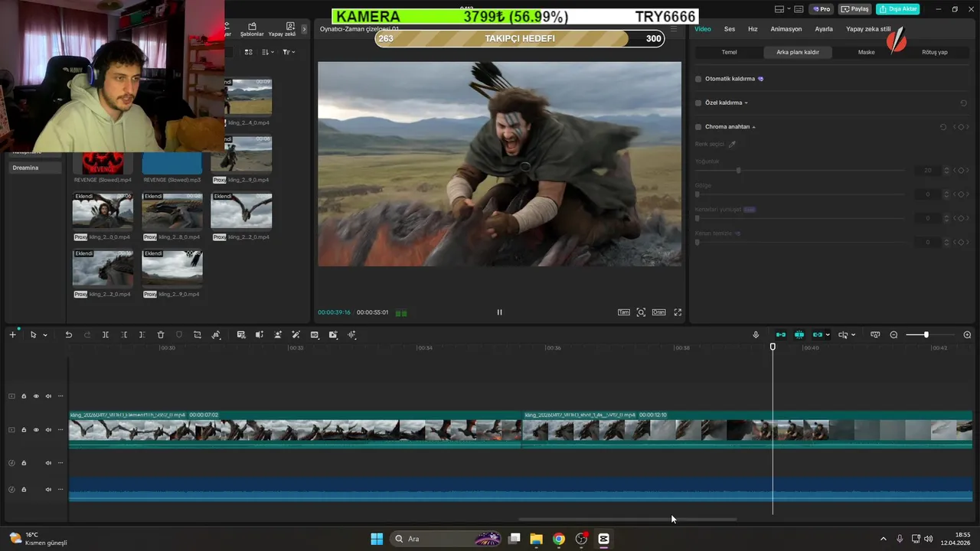Click the Gölge slider handle

click(x=697, y=194)
